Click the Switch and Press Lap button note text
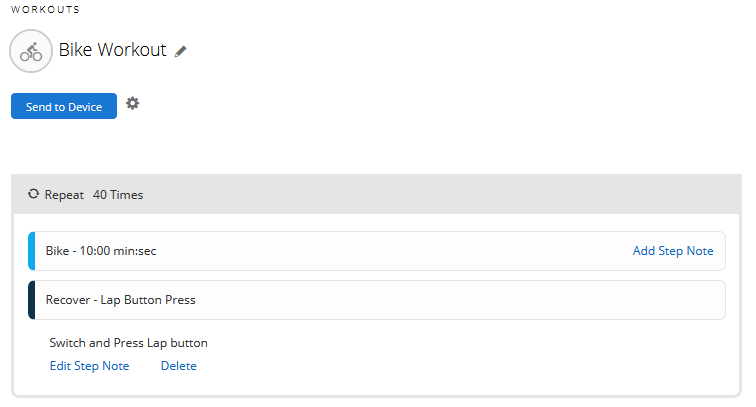Viewport: 756px width, 407px height. tap(129, 343)
